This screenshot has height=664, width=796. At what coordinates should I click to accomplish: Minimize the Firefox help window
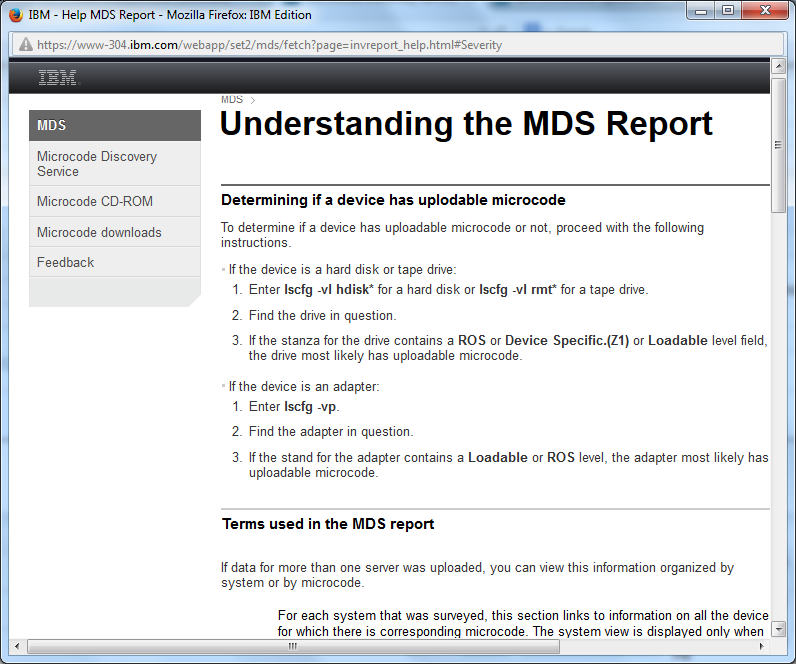point(701,12)
